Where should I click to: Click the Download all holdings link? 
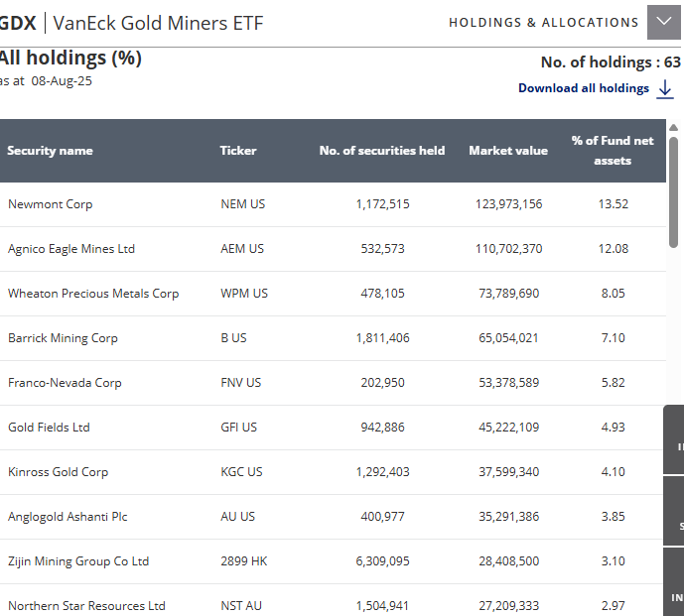coord(584,88)
